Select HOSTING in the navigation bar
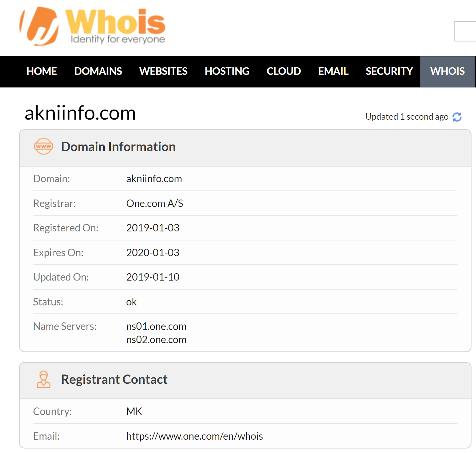 tap(227, 71)
